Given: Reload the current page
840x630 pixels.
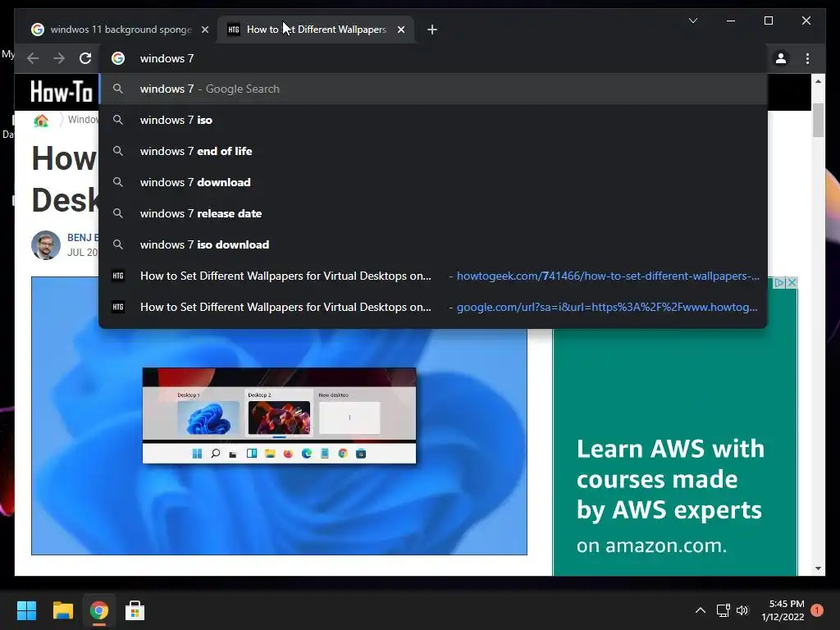Looking at the screenshot, I should click(85, 58).
